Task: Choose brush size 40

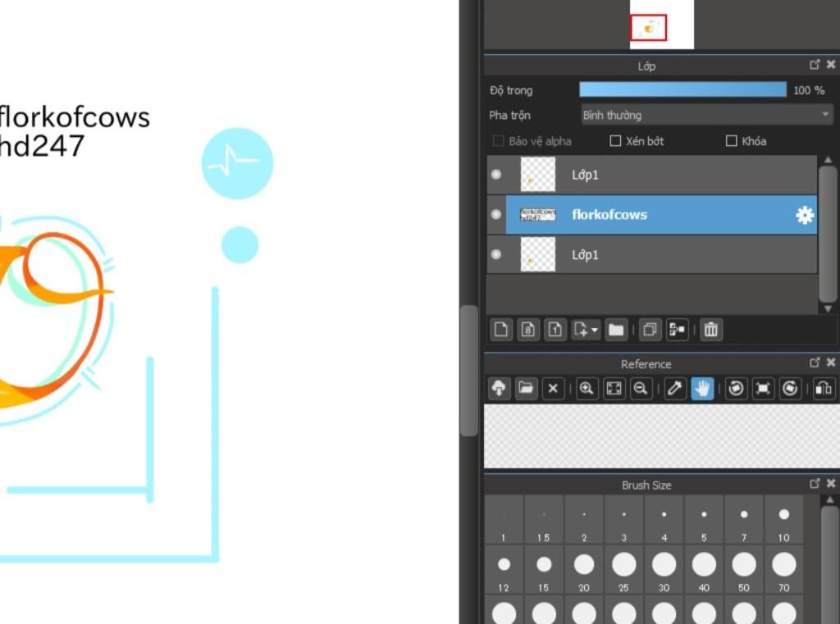Action: 704,571
